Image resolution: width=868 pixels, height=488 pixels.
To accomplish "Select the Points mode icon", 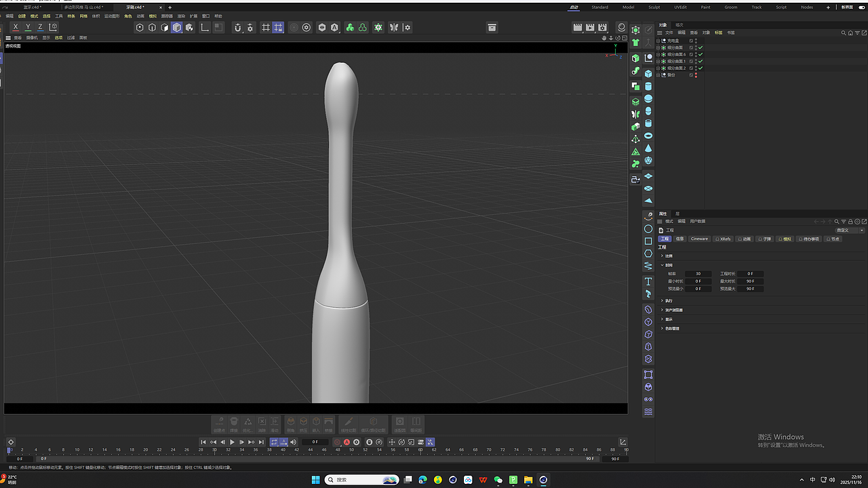I will 140,28.
